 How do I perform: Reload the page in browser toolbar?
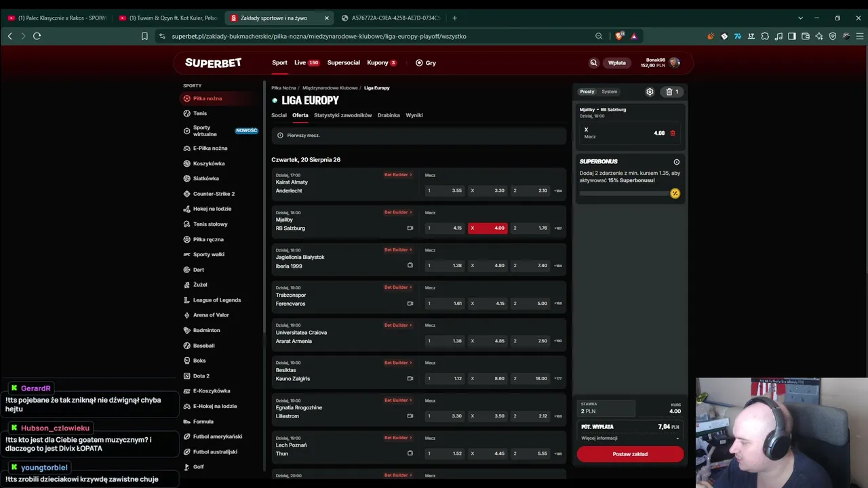pos(37,36)
